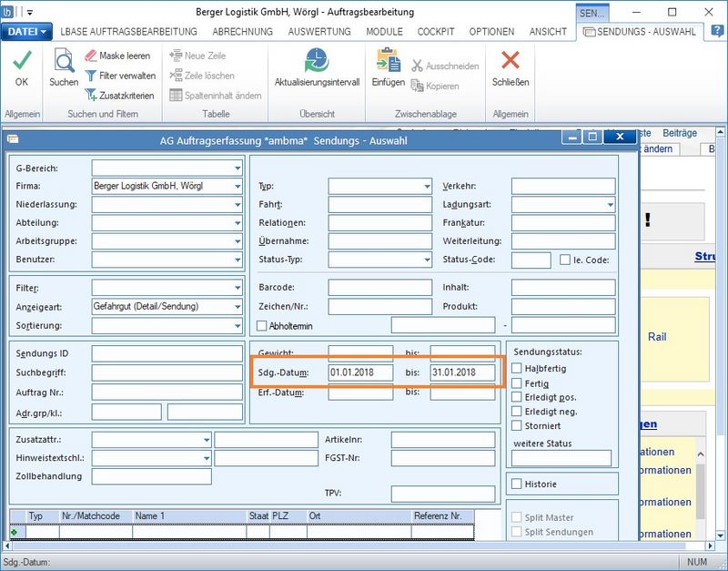Click the Spalteninhalt ändern table icon

tap(176, 96)
